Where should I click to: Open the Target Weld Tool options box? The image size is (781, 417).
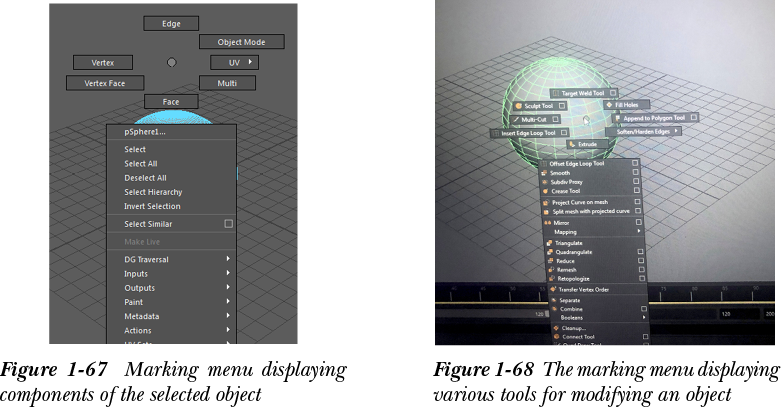[x=611, y=93]
